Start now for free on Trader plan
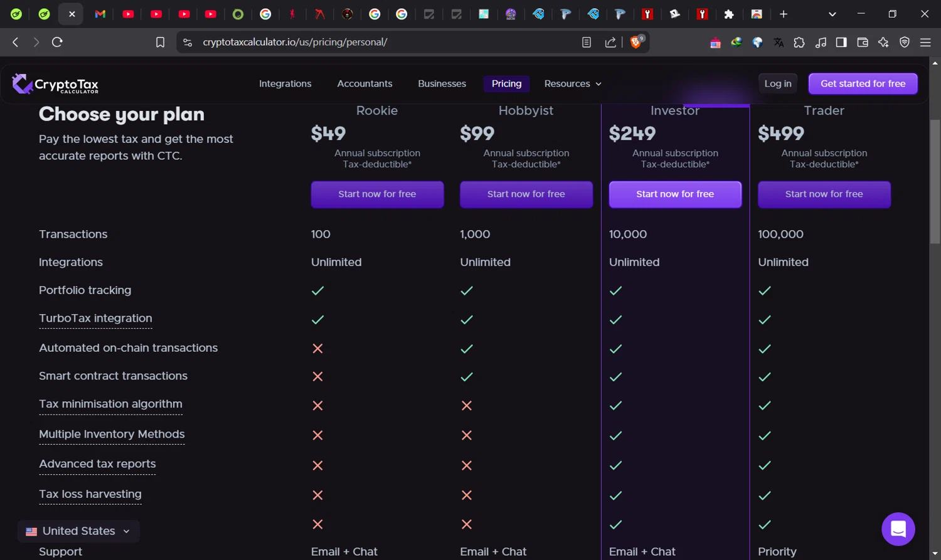 (x=824, y=194)
